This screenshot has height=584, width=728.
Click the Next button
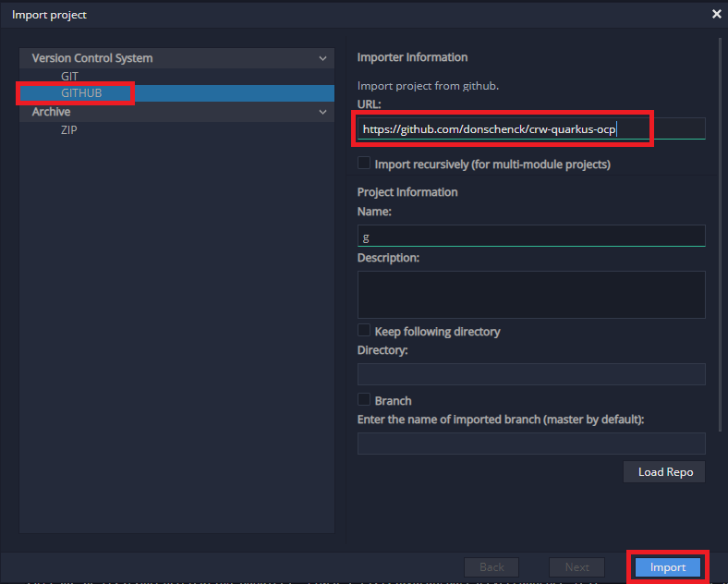click(x=576, y=567)
